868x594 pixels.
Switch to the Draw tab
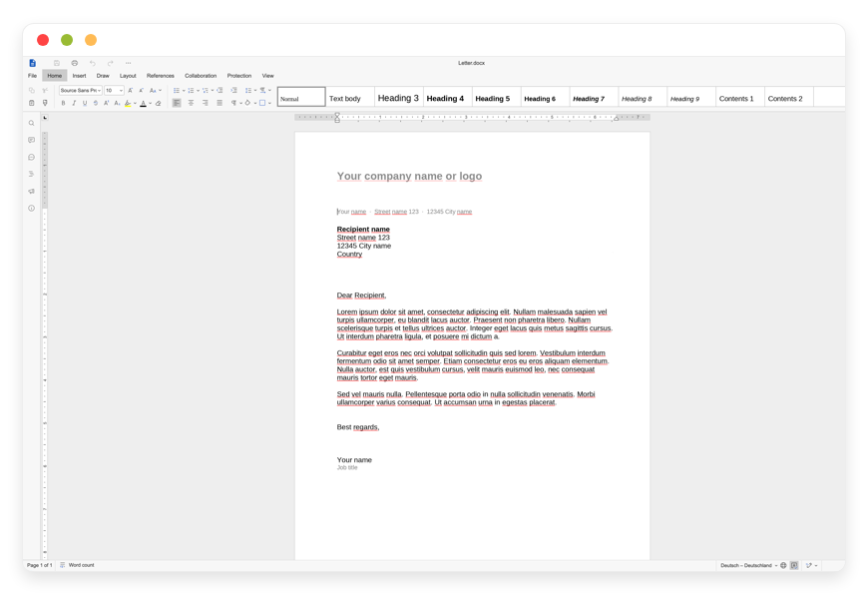103,76
